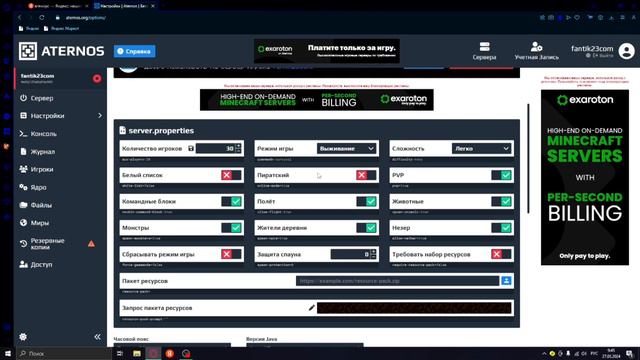Click the fantik23com user avatar
The image size is (640, 360).
click(626, 51)
